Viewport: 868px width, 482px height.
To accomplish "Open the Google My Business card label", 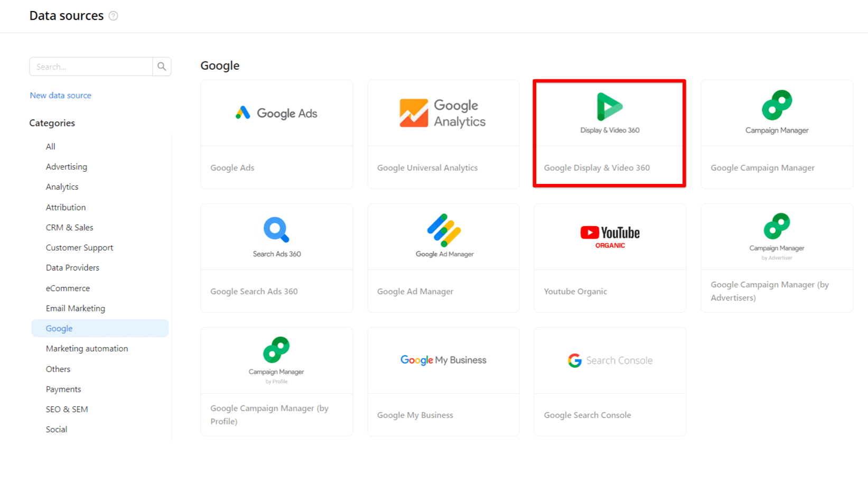I will click(415, 415).
